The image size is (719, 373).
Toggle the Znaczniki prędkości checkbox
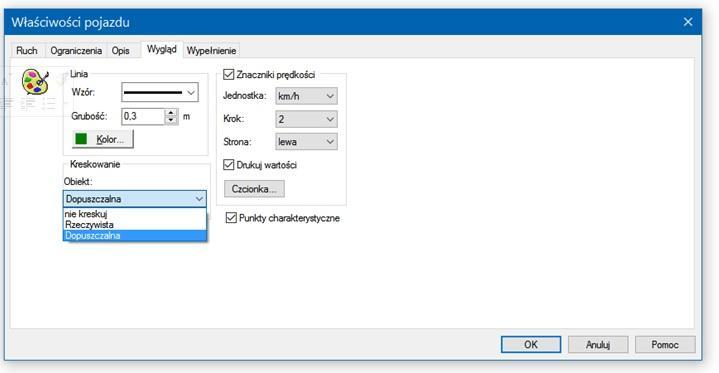coord(228,74)
